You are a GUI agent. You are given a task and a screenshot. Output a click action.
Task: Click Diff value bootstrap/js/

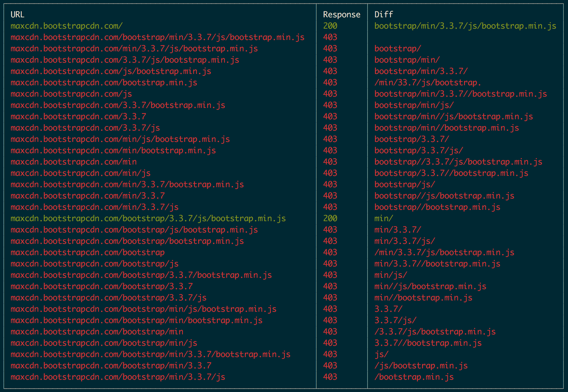click(x=405, y=185)
